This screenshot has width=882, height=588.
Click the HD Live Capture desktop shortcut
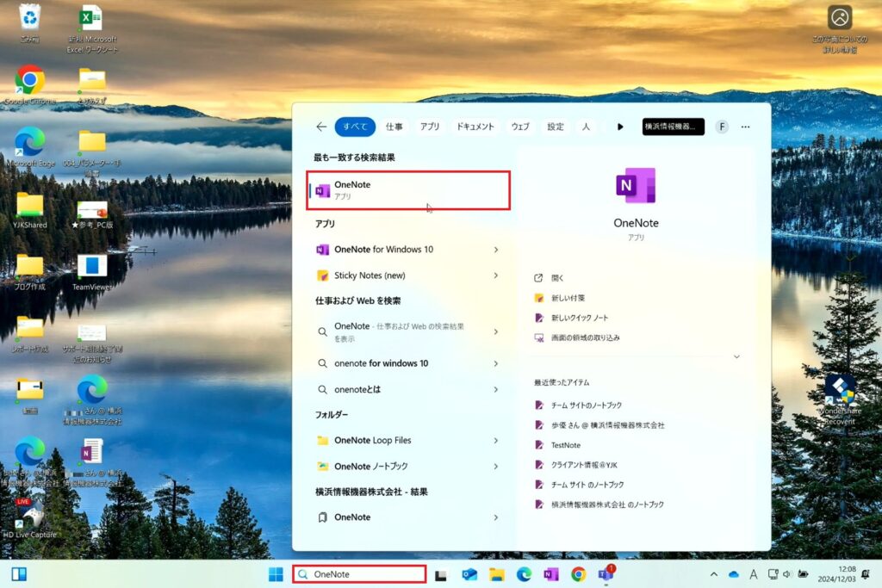30,519
